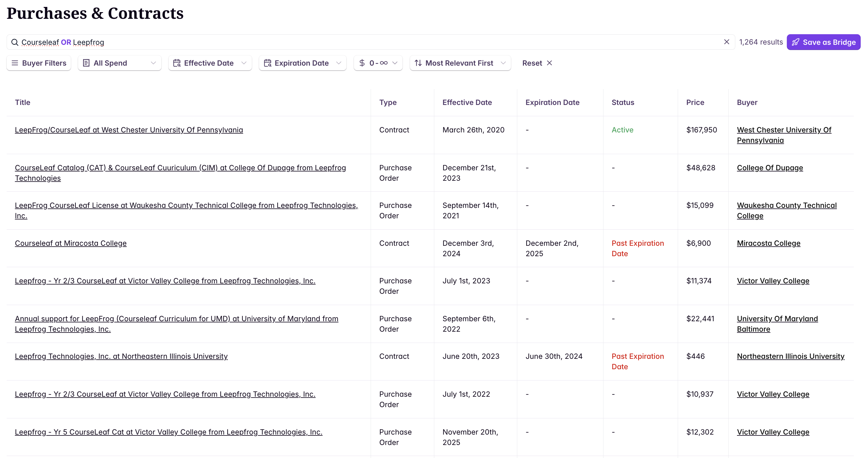This screenshot has height=458, width=868.
Task: Click the sort arrows icon
Action: (x=418, y=63)
